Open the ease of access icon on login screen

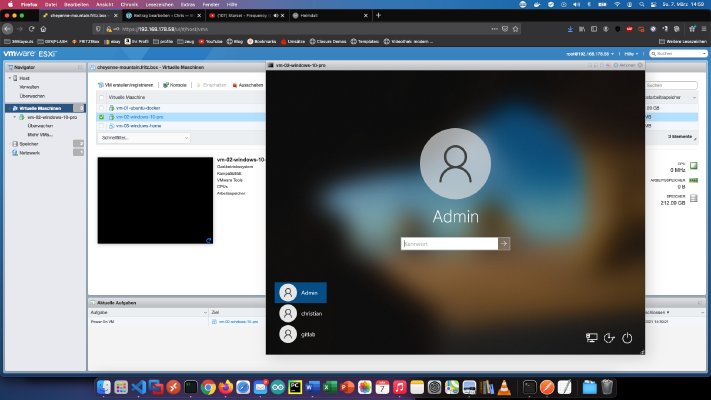pos(609,338)
